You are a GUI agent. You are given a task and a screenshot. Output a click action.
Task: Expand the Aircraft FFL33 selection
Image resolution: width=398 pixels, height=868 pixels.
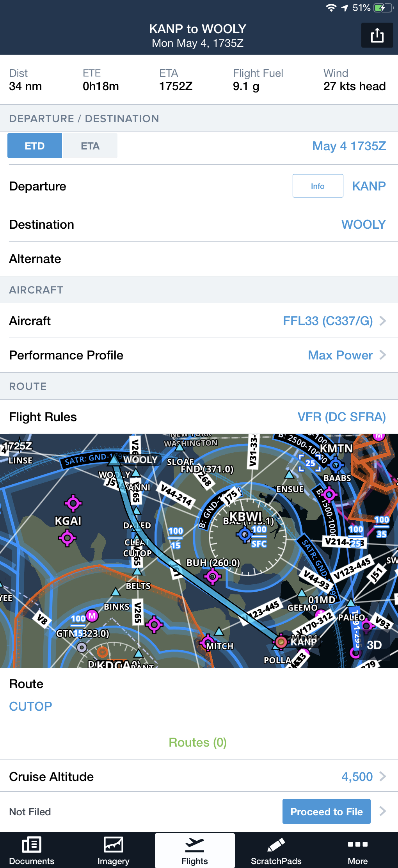[334, 321]
